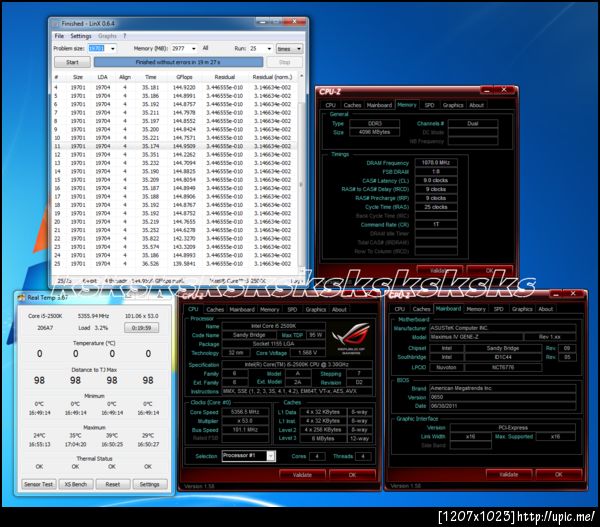Open About tab in CPU-Z CPU window
The height and width of the screenshot is (527, 600).
tap(339, 309)
